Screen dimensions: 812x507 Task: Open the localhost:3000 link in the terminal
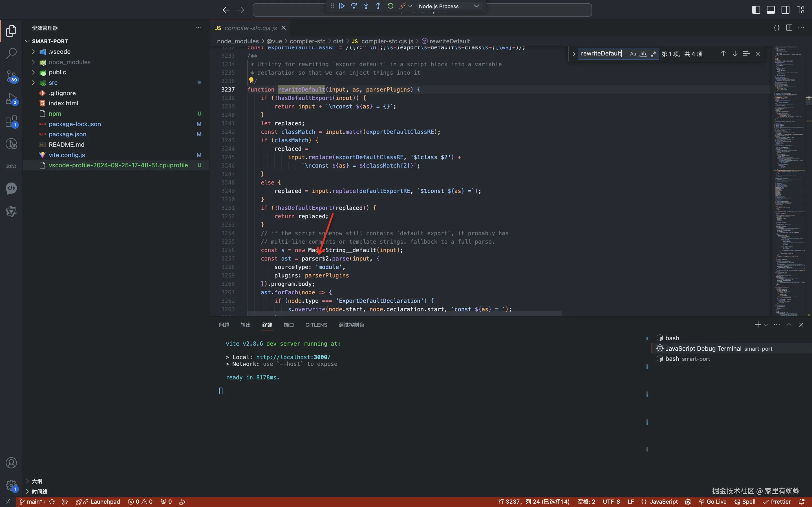(293, 357)
